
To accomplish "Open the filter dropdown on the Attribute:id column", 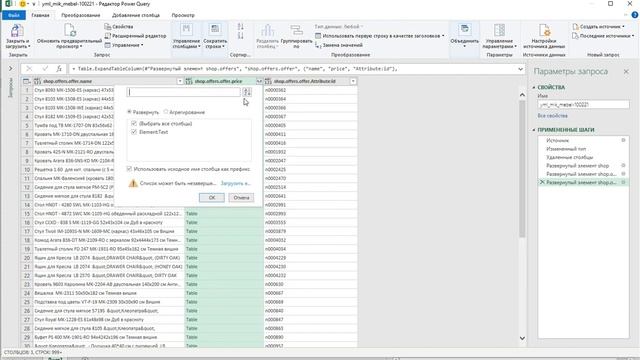I will [353, 81].
